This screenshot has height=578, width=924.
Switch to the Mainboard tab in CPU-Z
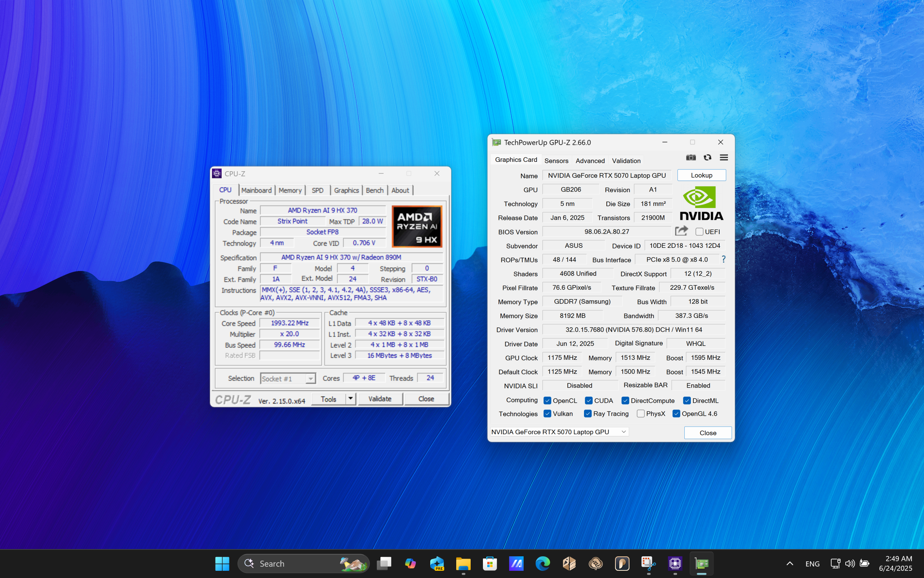pos(256,190)
